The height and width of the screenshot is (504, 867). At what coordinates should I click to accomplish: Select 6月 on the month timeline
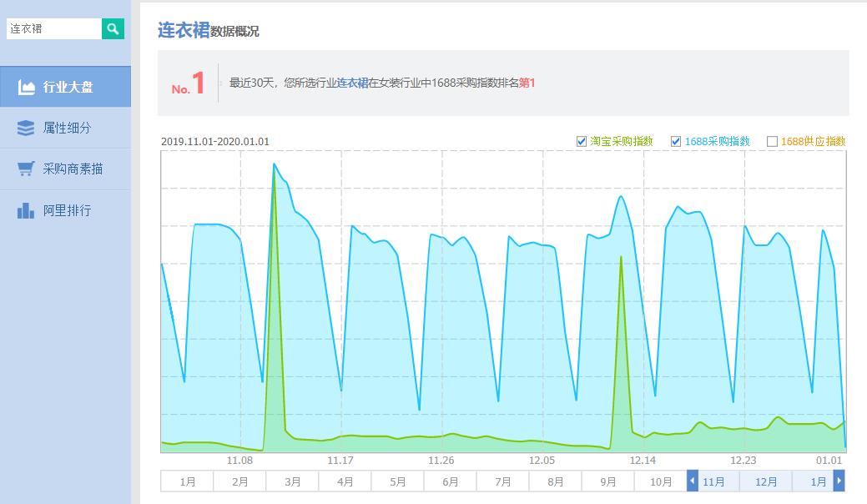point(450,481)
